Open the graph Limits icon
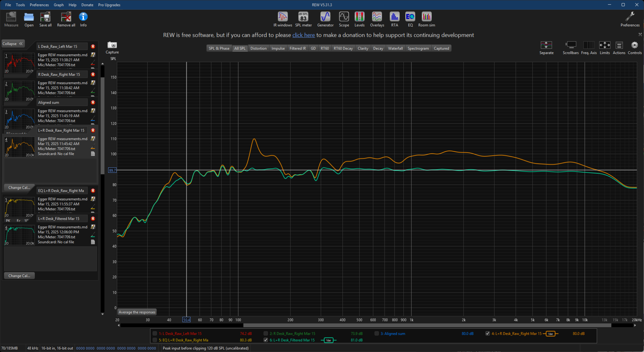The image size is (644, 352). pos(605,48)
